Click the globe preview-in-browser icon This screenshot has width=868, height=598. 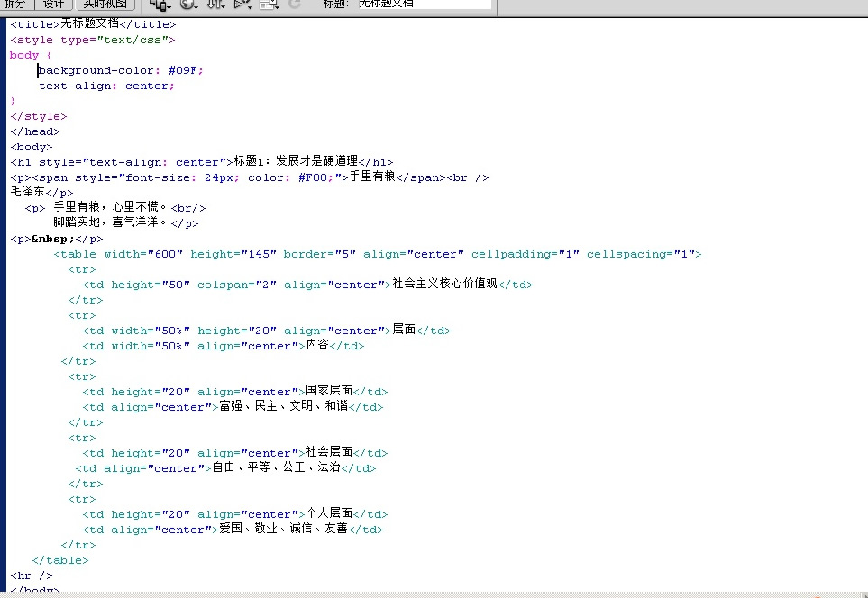coord(187,5)
